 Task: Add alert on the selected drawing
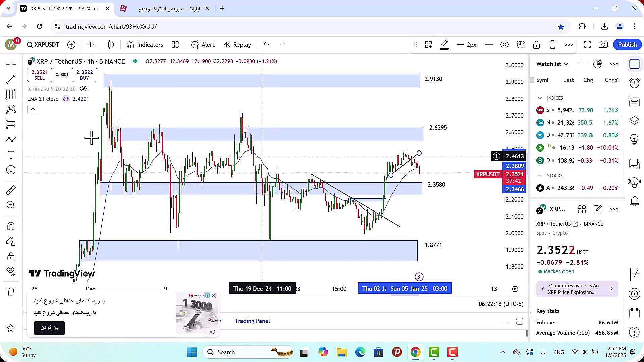(x=521, y=45)
